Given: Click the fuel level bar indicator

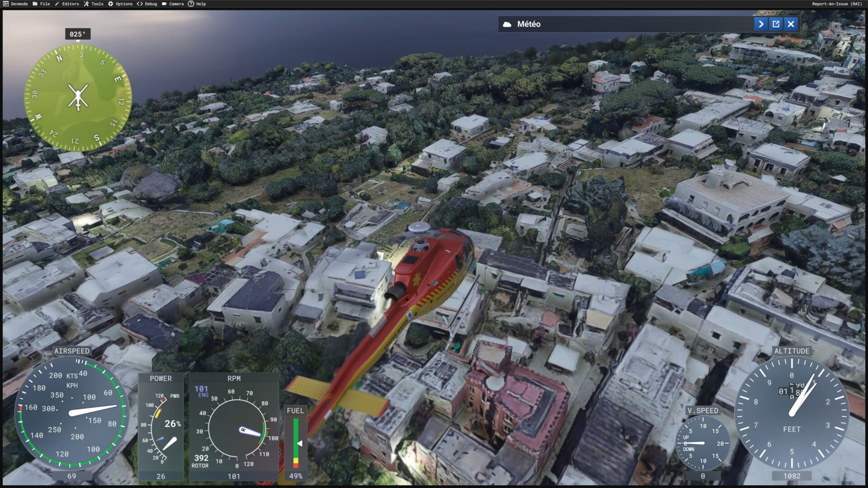Looking at the screenshot, I should 296,443.
